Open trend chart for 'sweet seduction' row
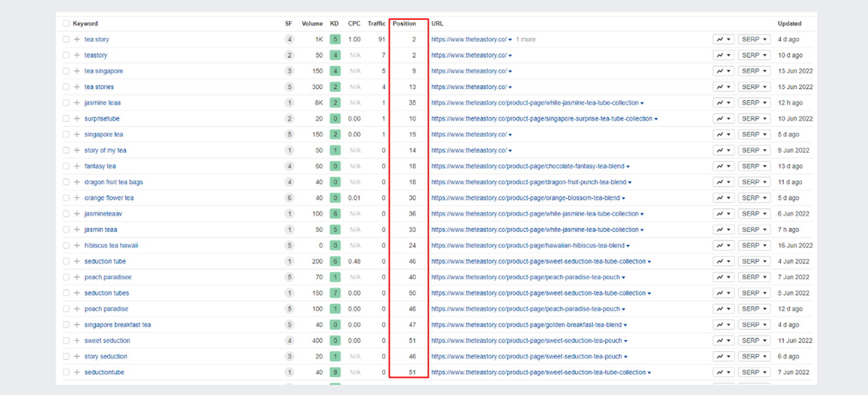The width and height of the screenshot is (868, 395). point(723,341)
